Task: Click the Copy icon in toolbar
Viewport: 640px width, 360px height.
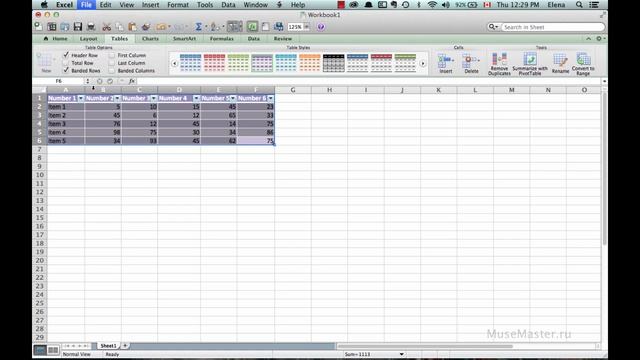Action: tap(119, 27)
